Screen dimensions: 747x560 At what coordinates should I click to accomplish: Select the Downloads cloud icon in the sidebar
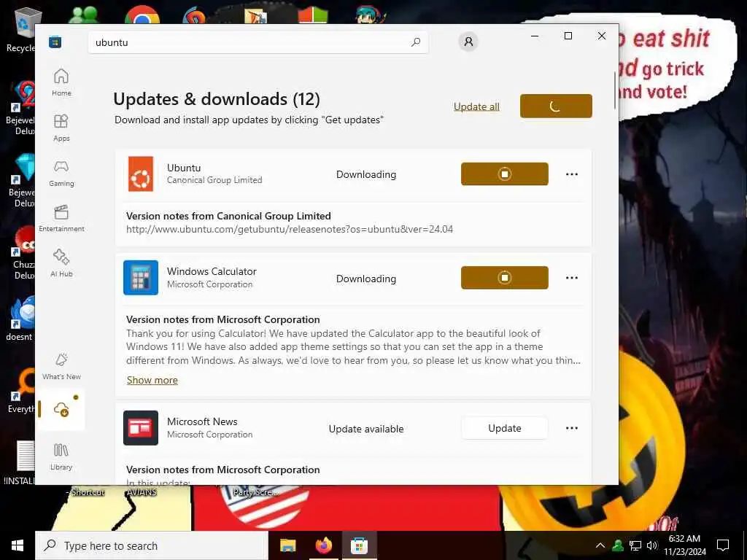click(61, 409)
